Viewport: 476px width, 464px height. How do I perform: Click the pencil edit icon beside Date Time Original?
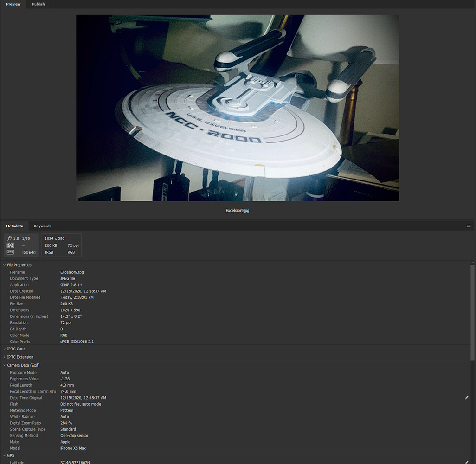(x=467, y=398)
